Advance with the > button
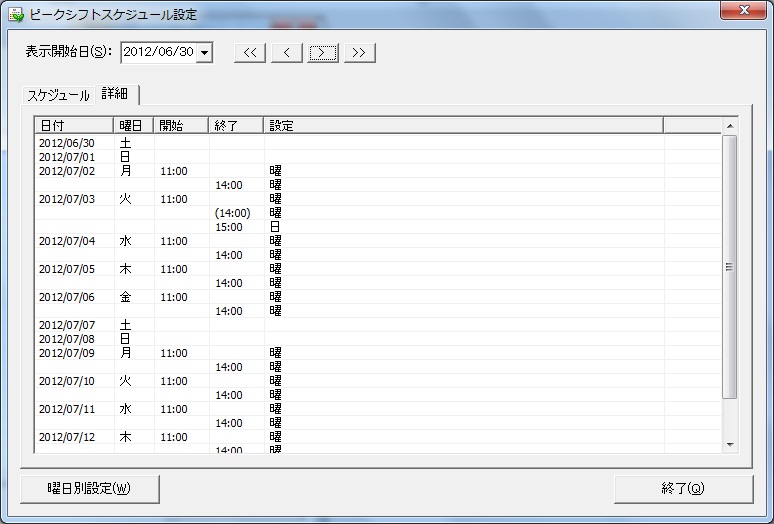 coord(323,53)
